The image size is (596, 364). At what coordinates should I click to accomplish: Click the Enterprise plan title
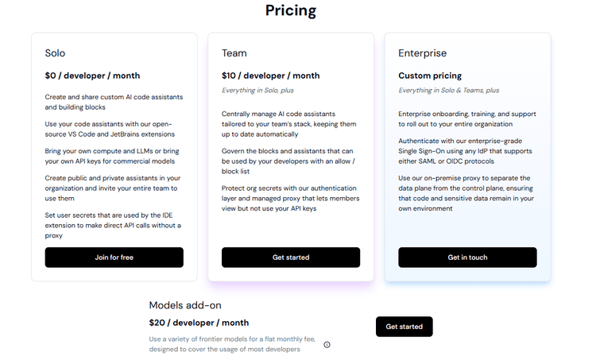[x=422, y=52]
